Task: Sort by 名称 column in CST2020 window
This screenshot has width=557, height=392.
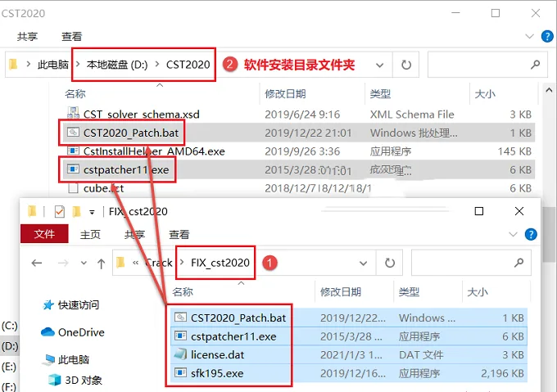Action: click(75, 94)
